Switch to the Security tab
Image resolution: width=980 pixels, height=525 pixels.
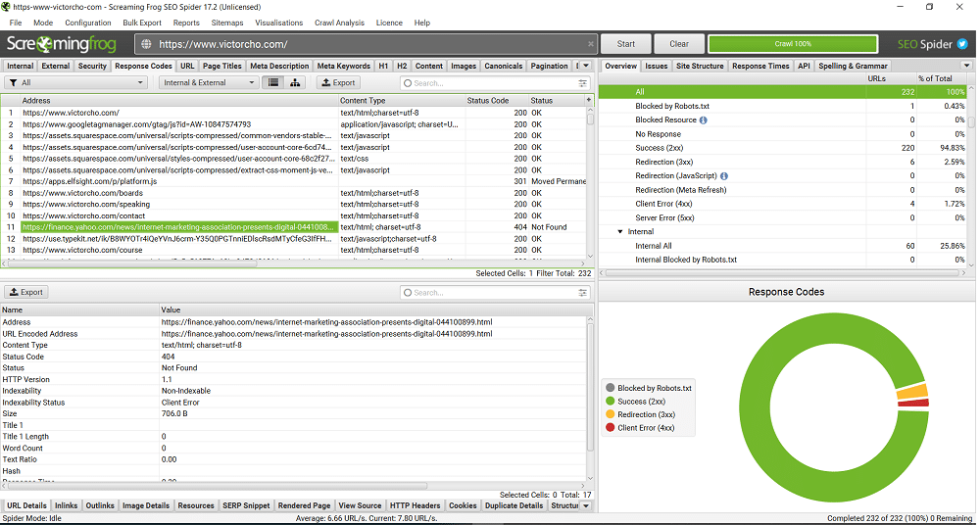point(92,66)
